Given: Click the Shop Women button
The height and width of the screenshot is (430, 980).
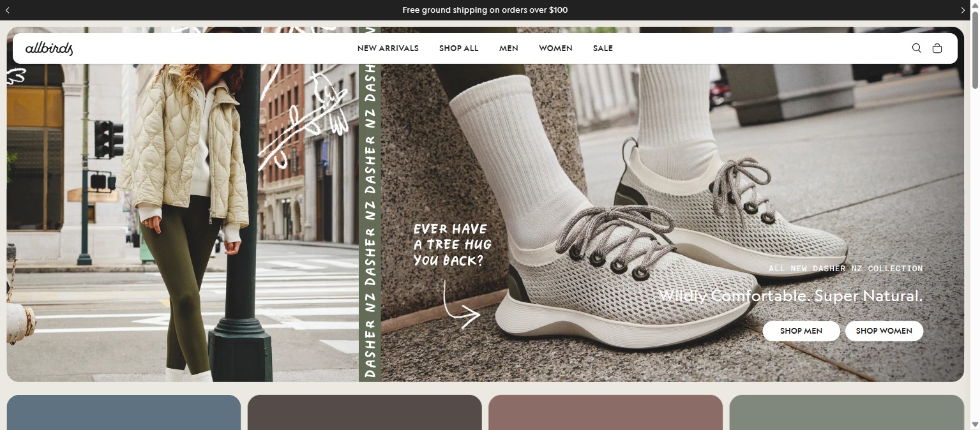Looking at the screenshot, I should 884,331.
